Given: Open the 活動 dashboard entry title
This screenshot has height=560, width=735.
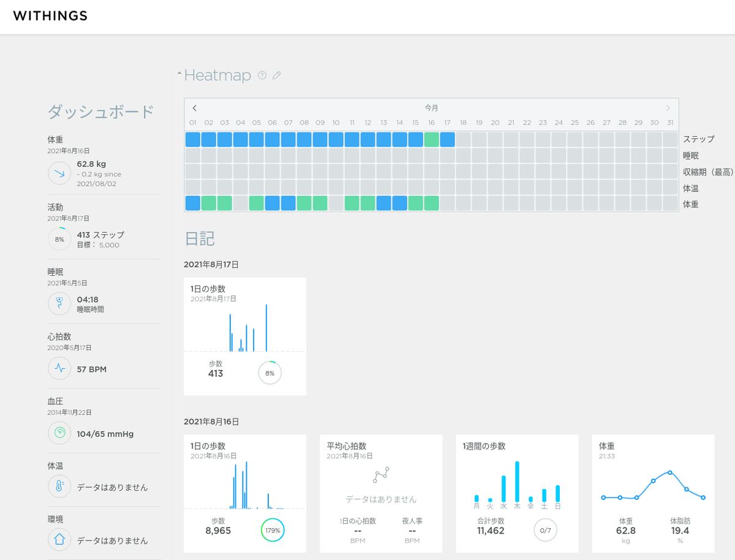Looking at the screenshot, I should (x=55, y=207).
